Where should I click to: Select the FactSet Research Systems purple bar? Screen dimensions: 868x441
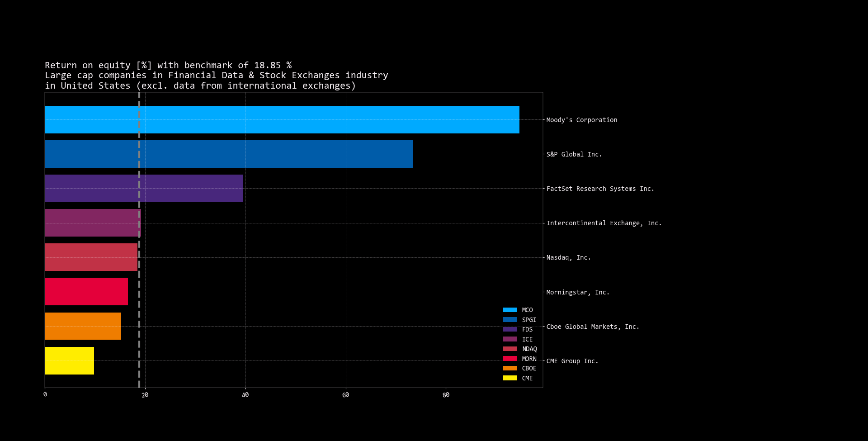point(144,189)
